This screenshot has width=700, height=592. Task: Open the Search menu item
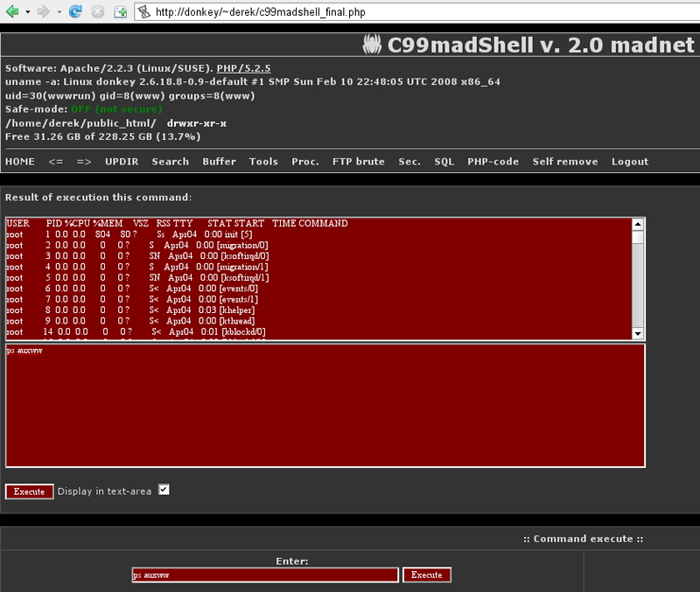pyautogui.click(x=170, y=162)
